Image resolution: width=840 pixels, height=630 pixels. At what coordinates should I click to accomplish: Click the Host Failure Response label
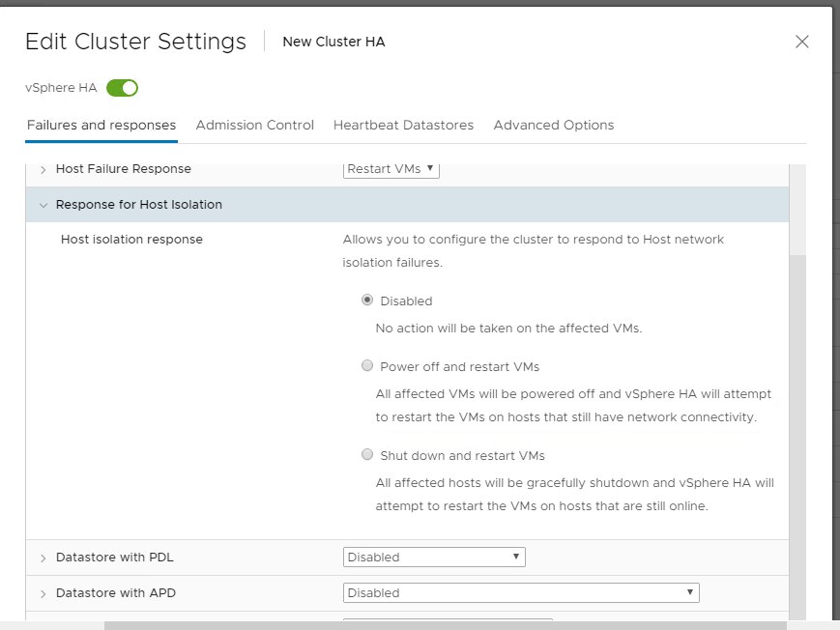pyautogui.click(x=123, y=169)
